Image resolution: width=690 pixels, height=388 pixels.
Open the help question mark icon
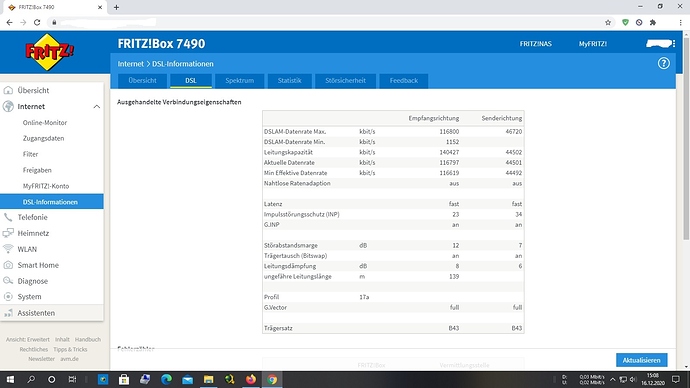click(x=663, y=63)
